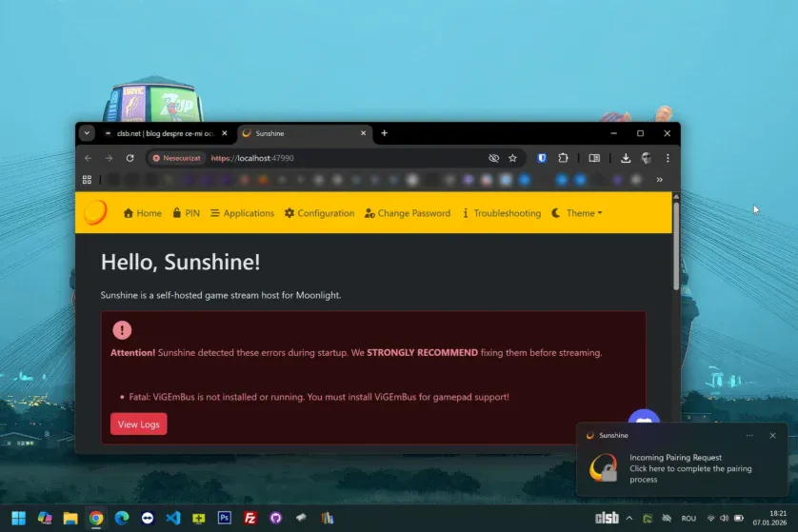798x532 pixels.
Task: Expand the tab search dropdown arrow
Action: click(87, 133)
